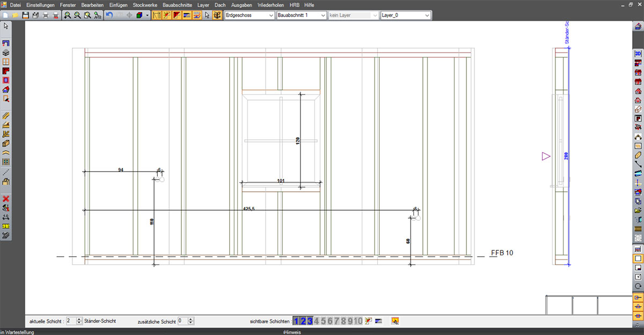Click the 3D view icon in right toolbar
644x335 pixels.
point(638,54)
